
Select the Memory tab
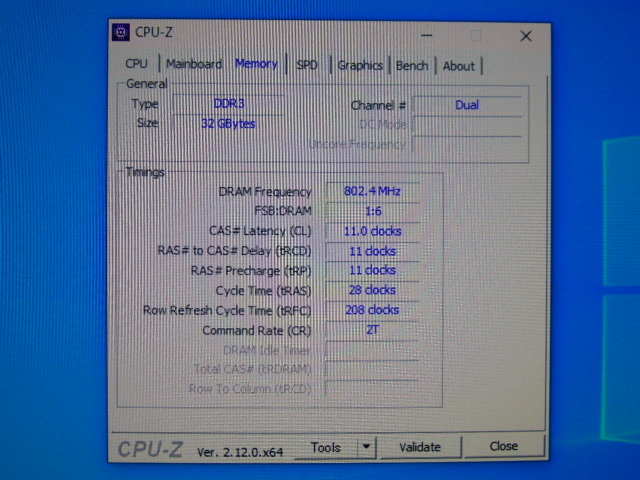point(256,64)
